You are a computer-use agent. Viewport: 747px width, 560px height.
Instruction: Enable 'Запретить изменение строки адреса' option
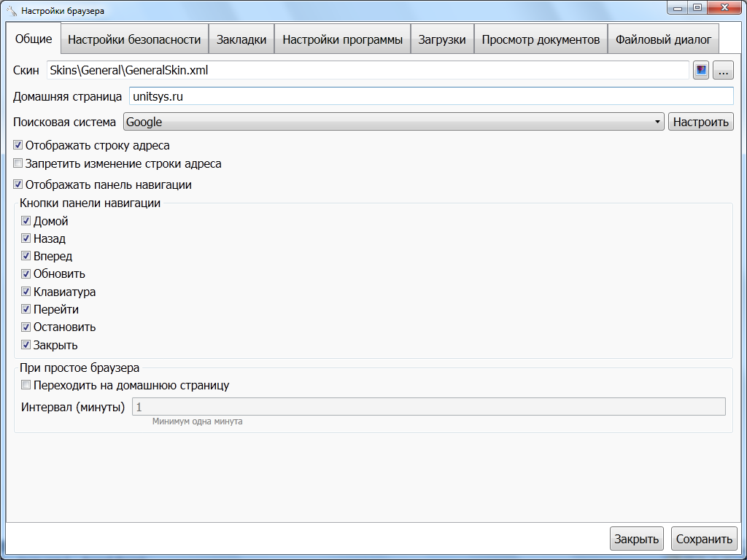[x=18, y=164]
